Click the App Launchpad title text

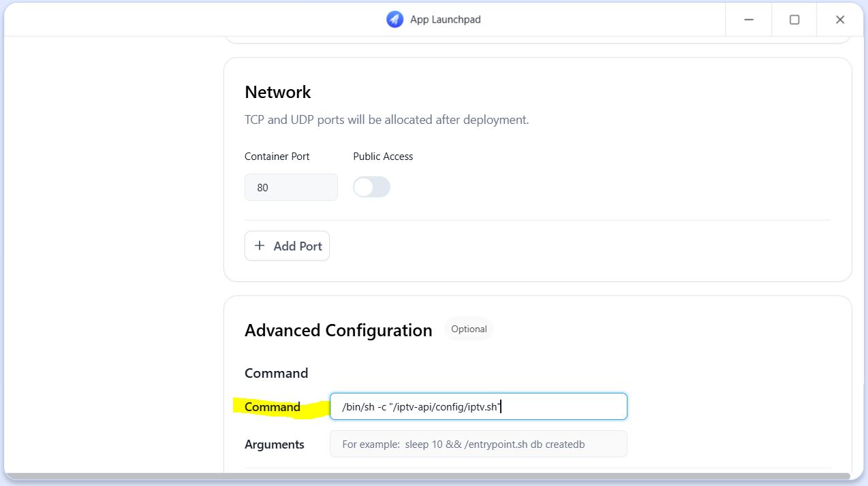coord(445,20)
